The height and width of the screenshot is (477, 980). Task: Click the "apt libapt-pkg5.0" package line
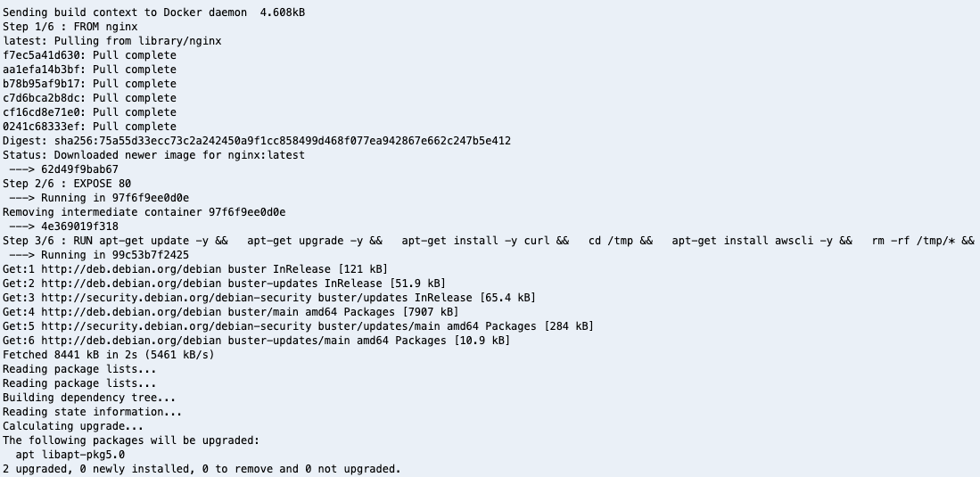click(x=70, y=455)
